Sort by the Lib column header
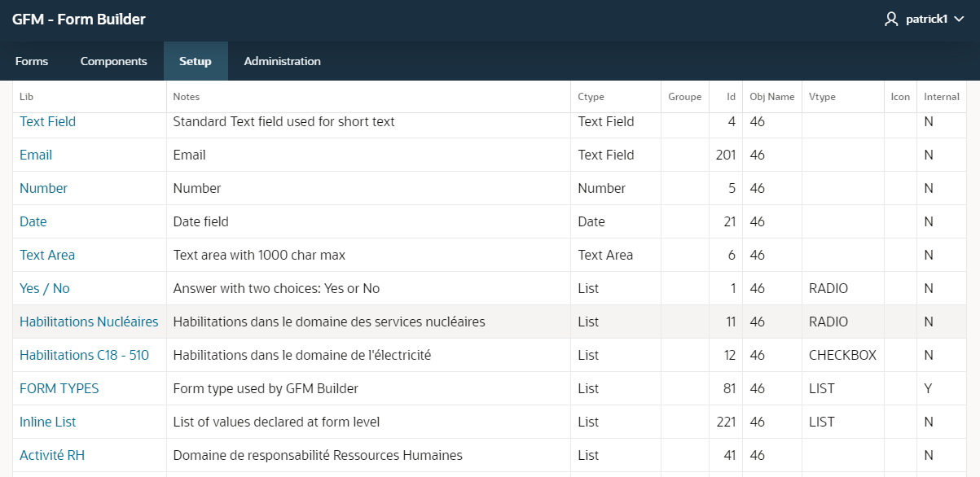This screenshot has height=477, width=980. coord(26,97)
